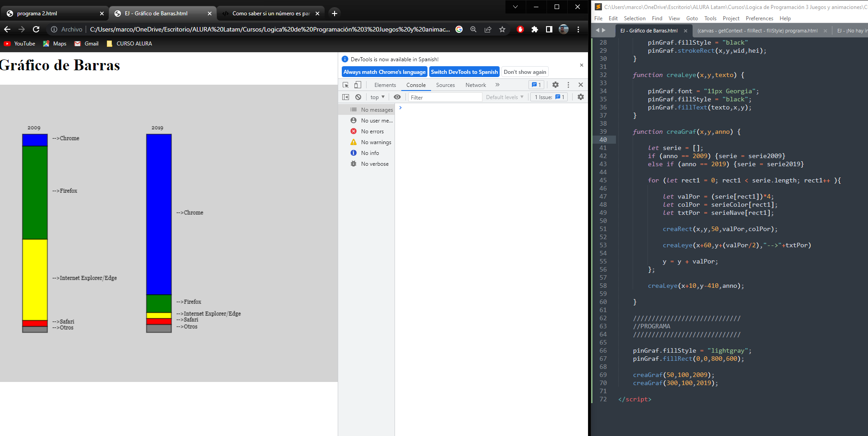Open the DevTools settings gear
The width and height of the screenshot is (868, 436).
click(556, 85)
